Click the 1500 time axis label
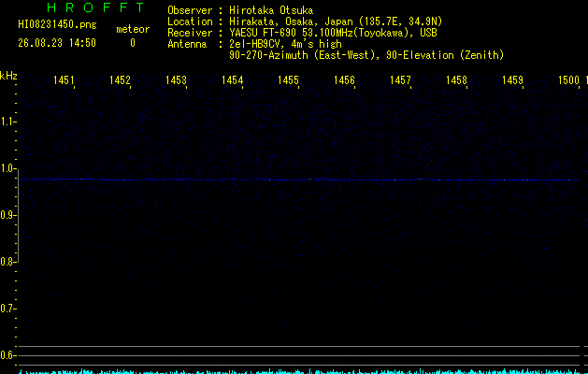 tap(568, 79)
